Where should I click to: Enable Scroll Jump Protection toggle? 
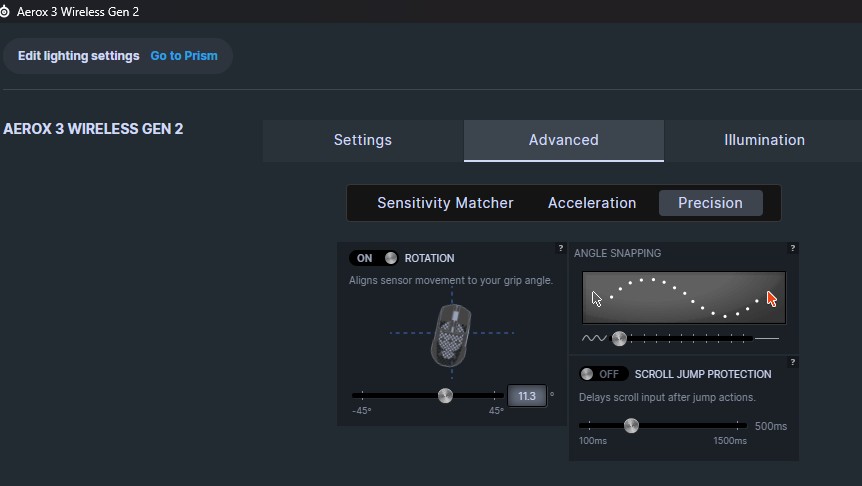coord(603,374)
